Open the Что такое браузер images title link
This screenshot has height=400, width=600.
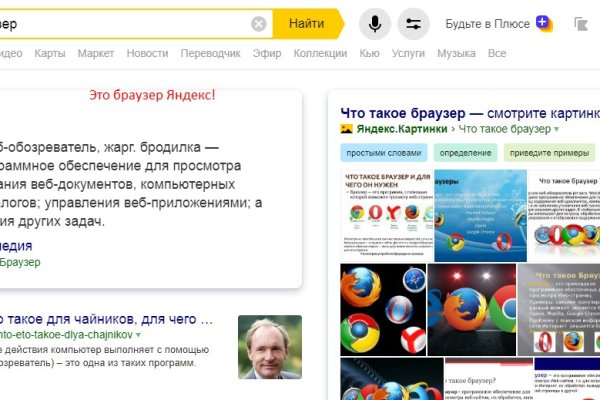point(470,113)
